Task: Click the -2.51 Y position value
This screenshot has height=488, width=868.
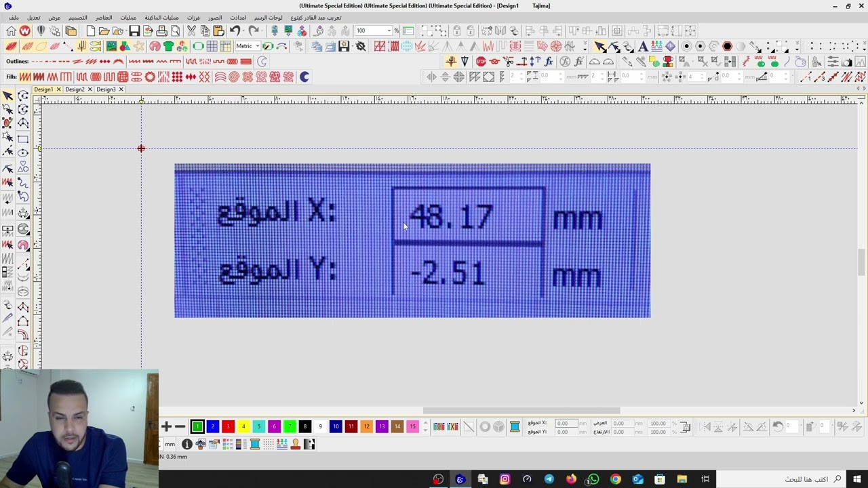Action: click(448, 274)
